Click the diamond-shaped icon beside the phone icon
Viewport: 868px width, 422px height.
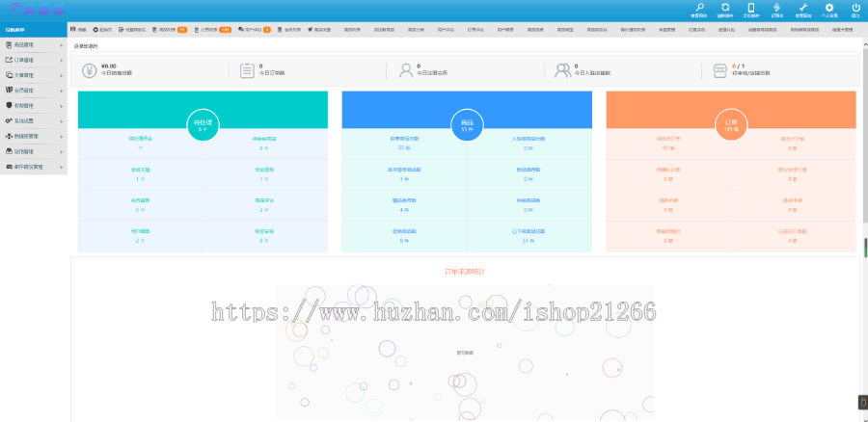776,7
